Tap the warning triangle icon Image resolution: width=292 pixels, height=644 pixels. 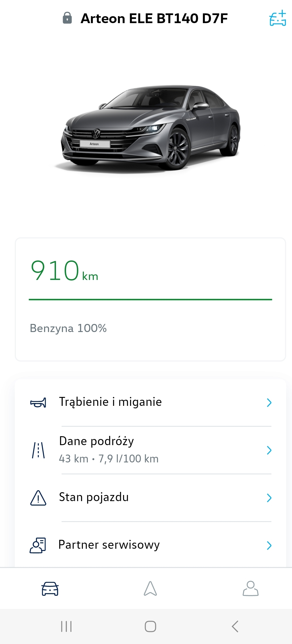pos(38,498)
